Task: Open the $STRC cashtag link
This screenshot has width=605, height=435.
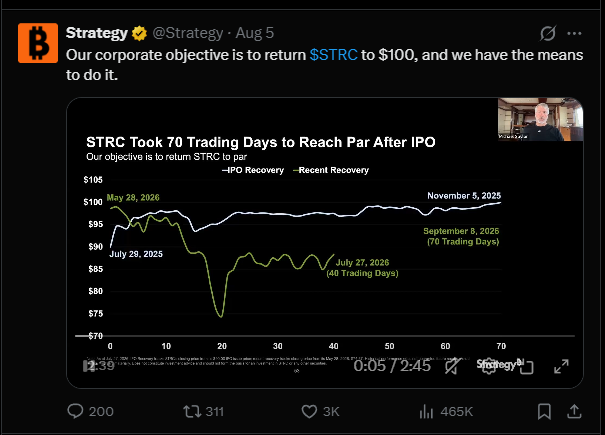Action: (333, 55)
